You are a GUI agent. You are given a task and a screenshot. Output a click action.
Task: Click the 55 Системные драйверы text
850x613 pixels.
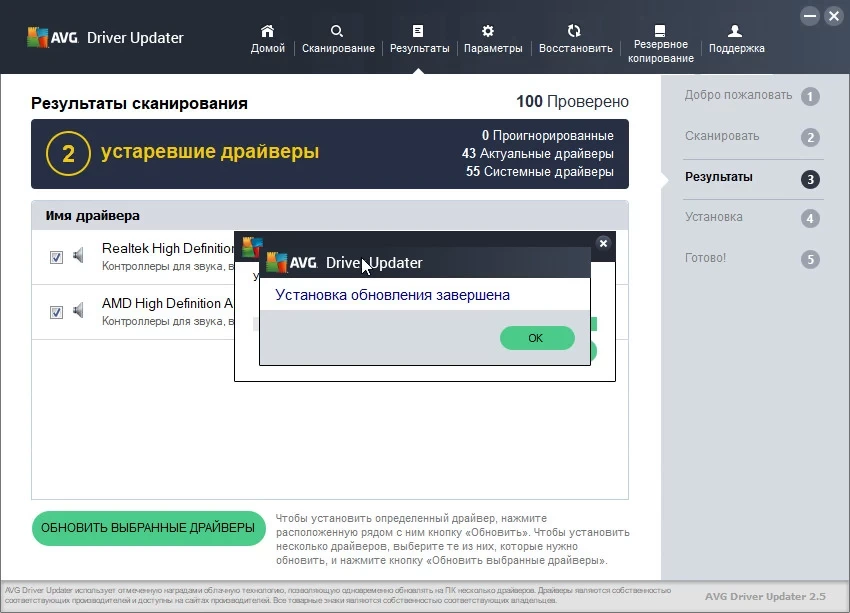click(x=540, y=172)
